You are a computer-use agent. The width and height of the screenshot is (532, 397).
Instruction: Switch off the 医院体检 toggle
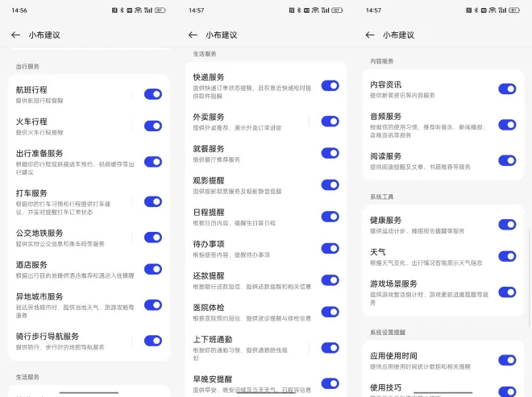tap(330, 312)
